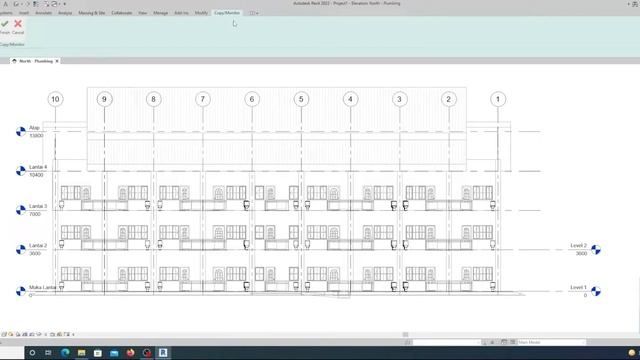Select grid bubble 7

pos(203,99)
